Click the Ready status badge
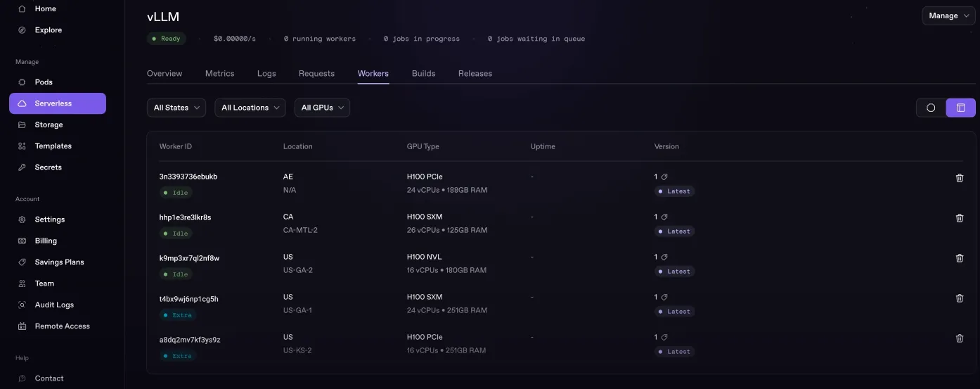 pos(167,39)
